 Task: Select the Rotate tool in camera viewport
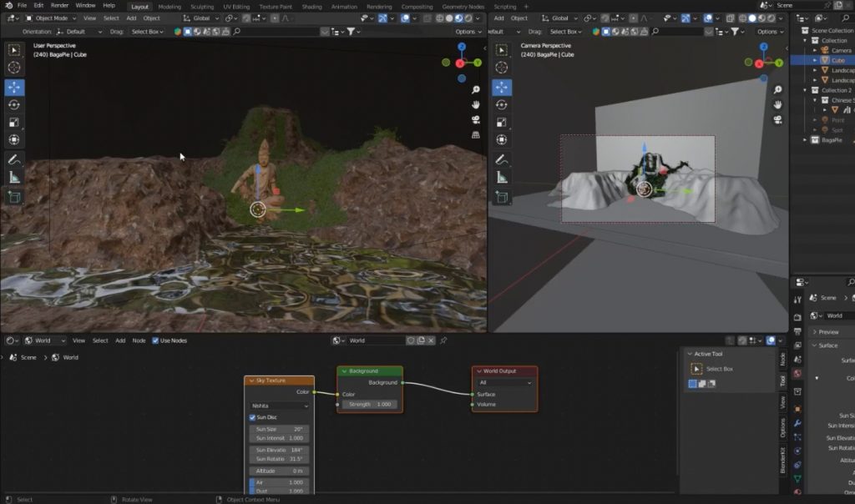click(502, 104)
